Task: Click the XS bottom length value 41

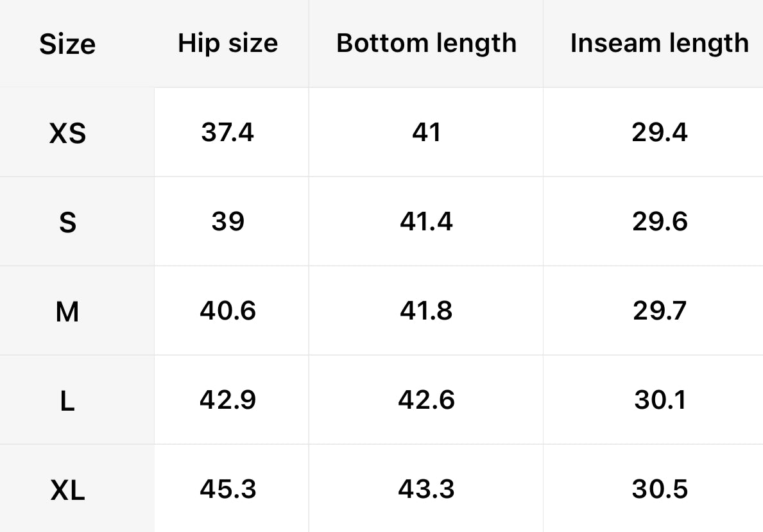Action: tap(426, 132)
